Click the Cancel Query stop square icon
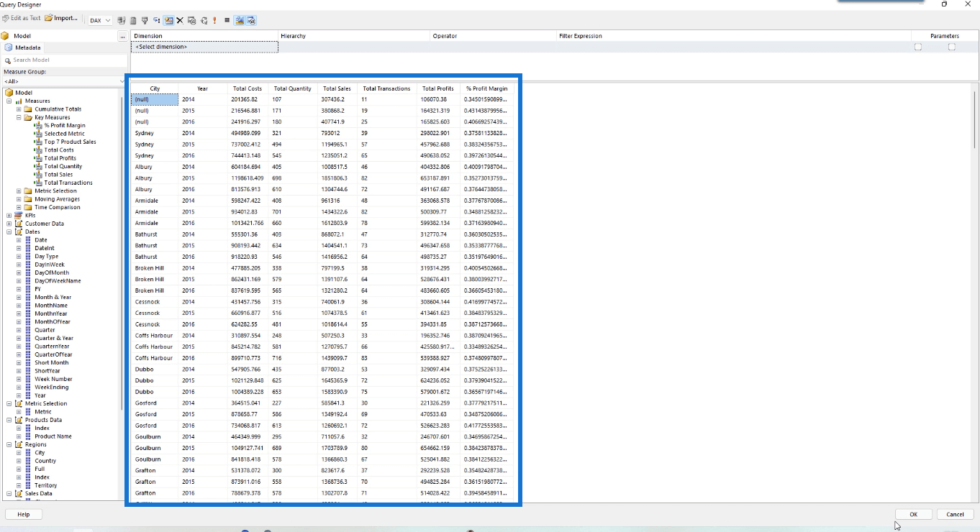Image resolution: width=980 pixels, height=532 pixels. pyautogui.click(x=227, y=20)
